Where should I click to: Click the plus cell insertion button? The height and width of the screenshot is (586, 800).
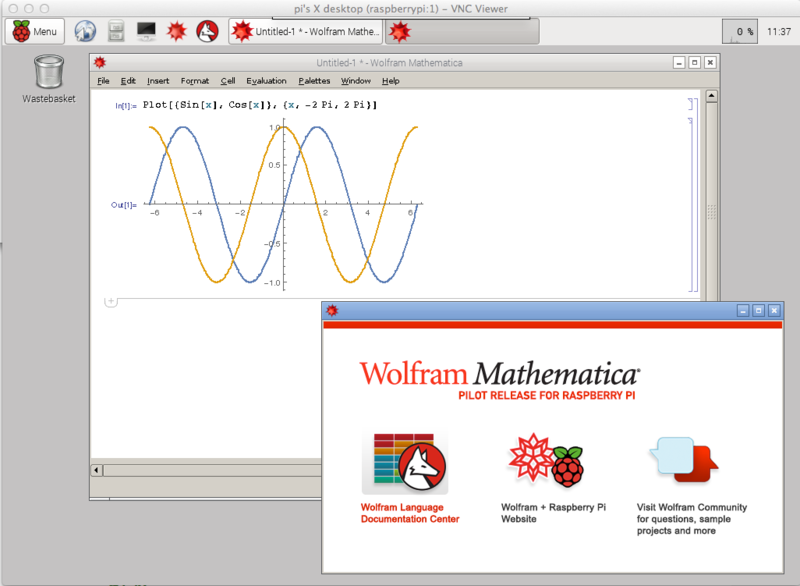[111, 301]
